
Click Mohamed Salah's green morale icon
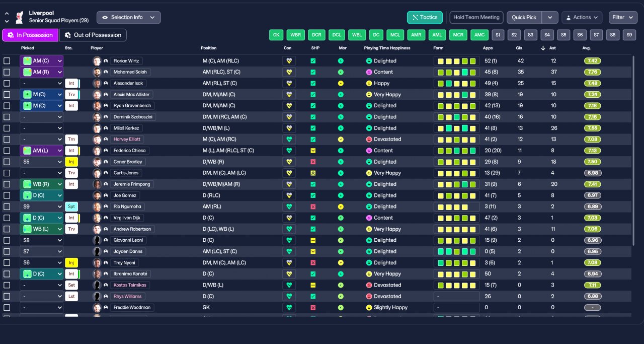[341, 72]
